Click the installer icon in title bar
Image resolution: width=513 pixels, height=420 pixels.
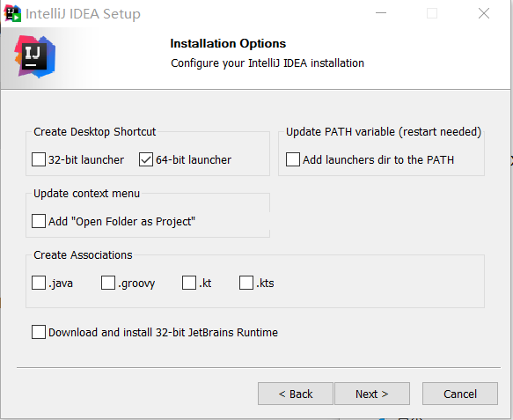pyautogui.click(x=12, y=13)
